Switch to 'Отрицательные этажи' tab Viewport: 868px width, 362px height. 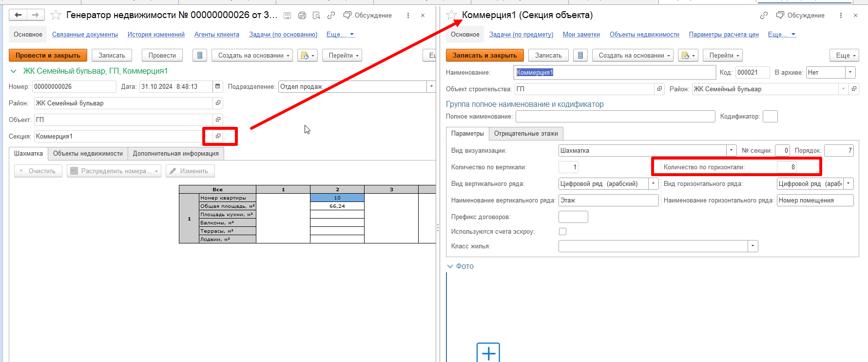[x=526, y=134]
